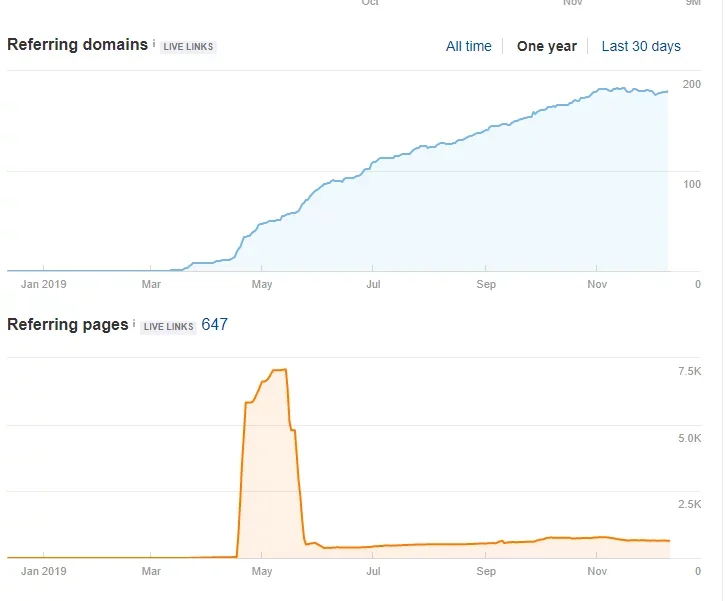Select the One year range
Viewport: 726px width, 601px height.
(x=546, y=46)
